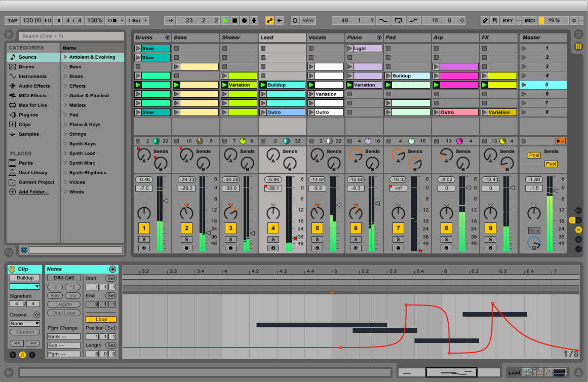Solo the Lead track
The image size is (588, 382).
click(x=273, y=240)
